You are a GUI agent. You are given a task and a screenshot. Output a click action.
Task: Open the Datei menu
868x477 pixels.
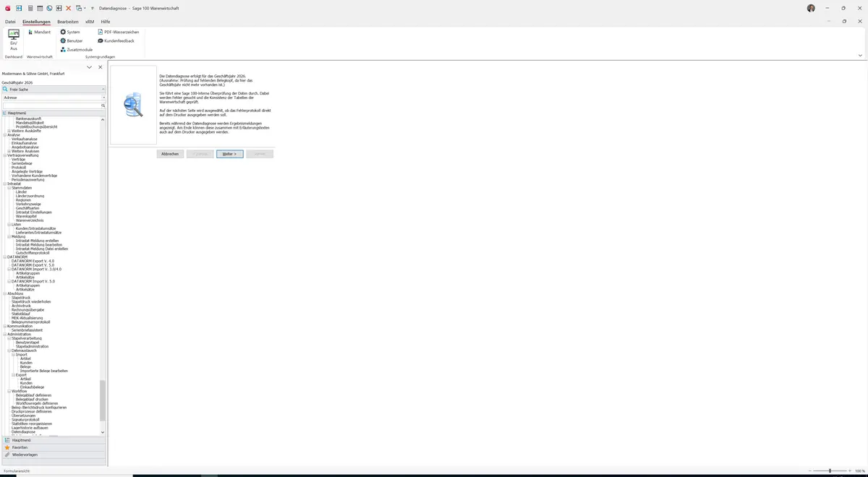[x=10, y=22]
